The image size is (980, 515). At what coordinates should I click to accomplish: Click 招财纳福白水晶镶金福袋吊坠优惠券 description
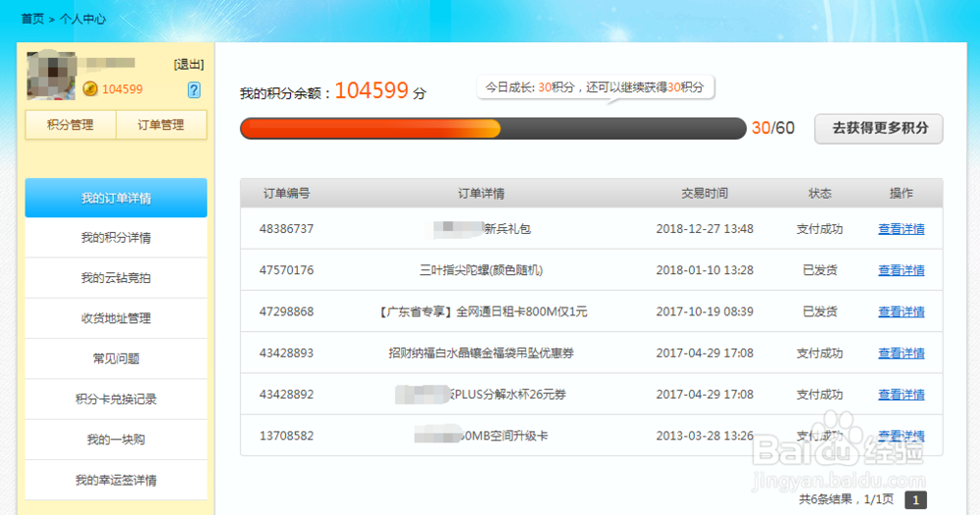coord(481,353)
